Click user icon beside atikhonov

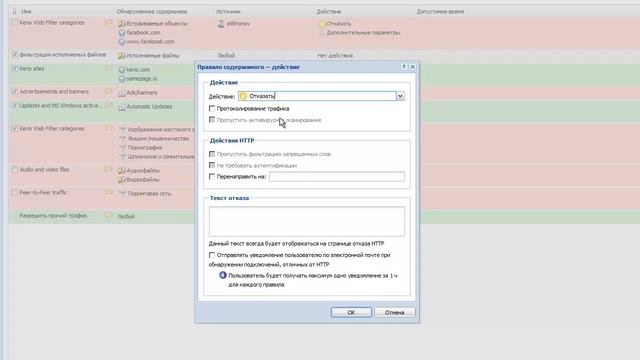tap(221, 24)
